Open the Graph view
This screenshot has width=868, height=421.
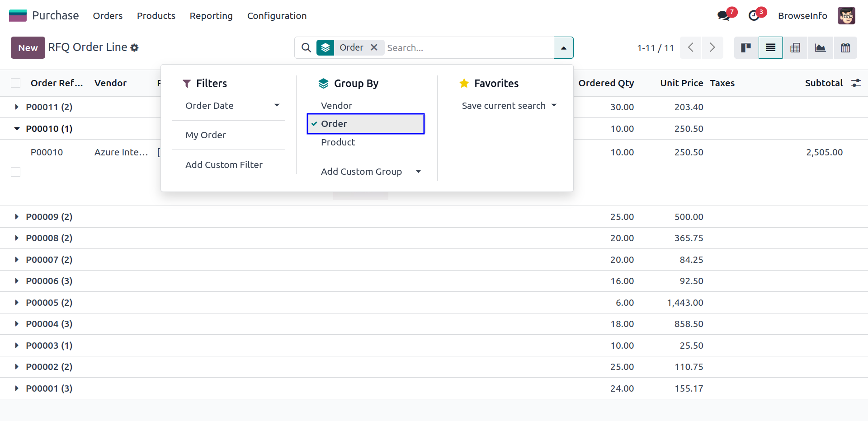point(820,47)
